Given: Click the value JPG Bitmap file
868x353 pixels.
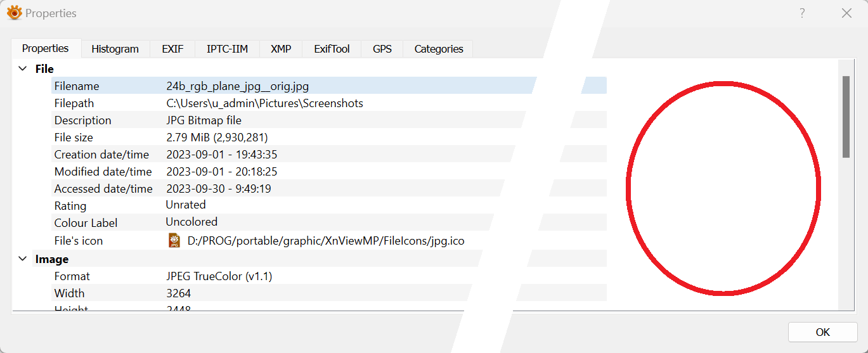Looking at the screenshot, I should tap(204, 120).
